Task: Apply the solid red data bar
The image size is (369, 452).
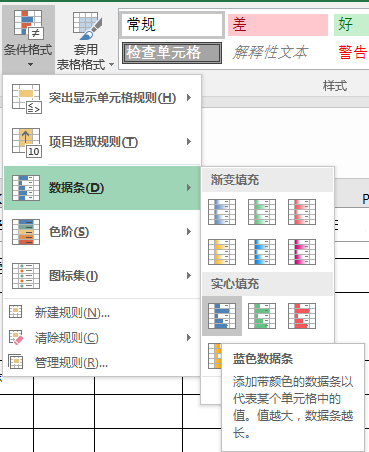Action: [302, 316]
